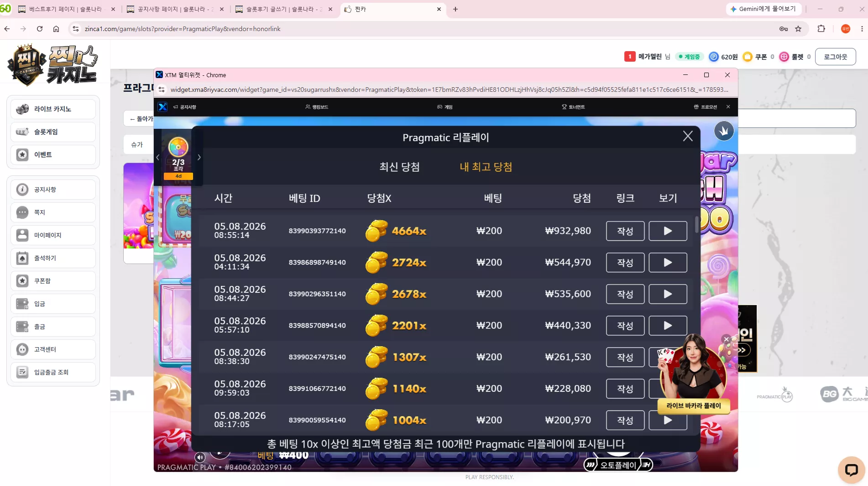Click next arrow on wheel piece widget
This screenshot has height=486, width=868.
(x=199, y=158)
